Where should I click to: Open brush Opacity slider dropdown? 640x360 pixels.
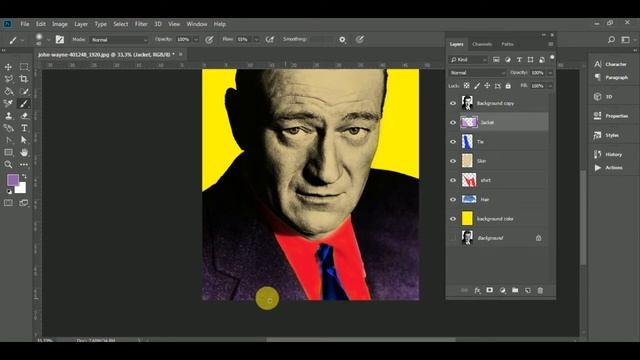pos(196,40)
